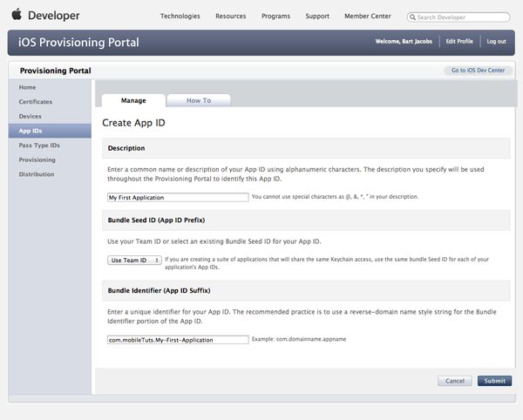Viewport: 523px width, 420px height.
Task: Open the Programs menu
Action: coord(275,16)
